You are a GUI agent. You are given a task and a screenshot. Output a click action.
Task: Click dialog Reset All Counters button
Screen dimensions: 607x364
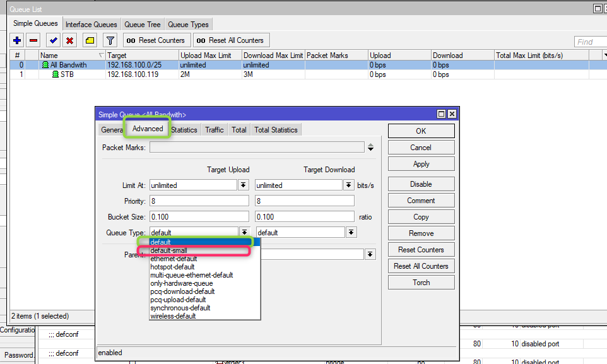(421, 266)
